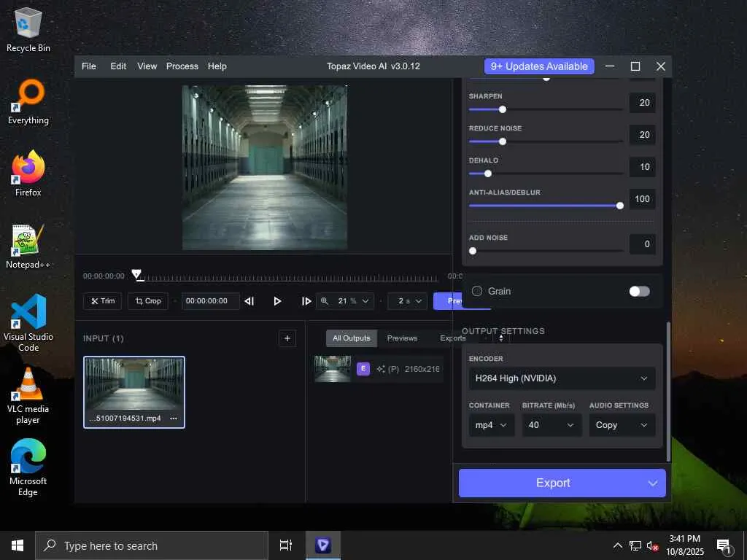
Task: Switch to the Previews tab
Action: (402, 338)
